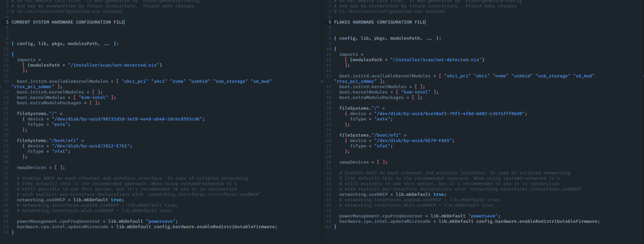644x244 pixels.
Task: Click the left pane heading "CURRENT SYSTEM HARDWARE CONFIGURATION FILE"
Action: click(x=68, y=22)
